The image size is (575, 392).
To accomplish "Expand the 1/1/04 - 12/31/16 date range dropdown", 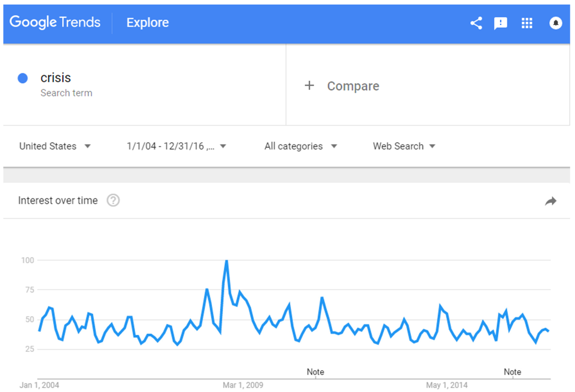I will [x=176, y=146].
